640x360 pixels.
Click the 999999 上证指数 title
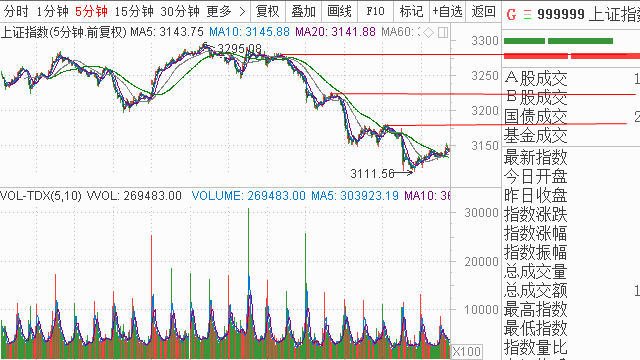pos(588,15)
